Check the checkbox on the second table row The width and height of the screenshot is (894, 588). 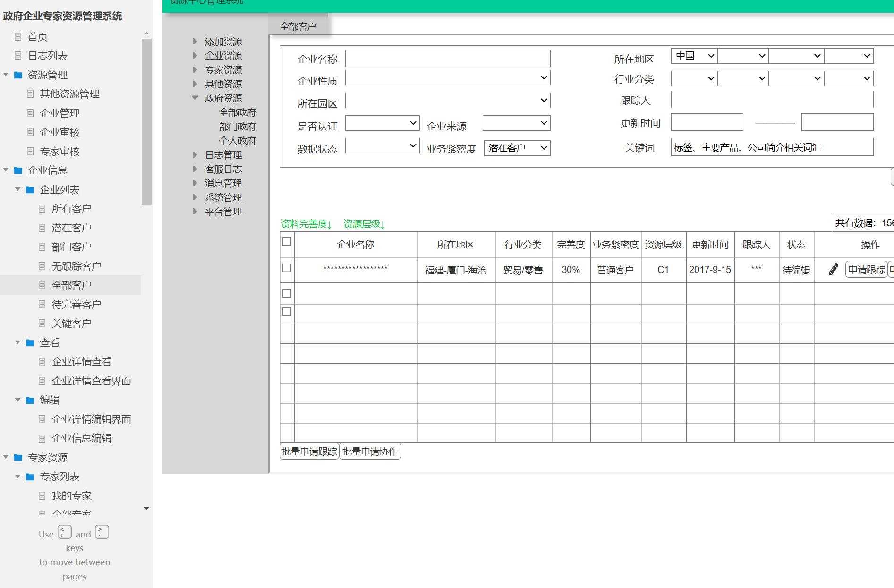pos(286,293)
